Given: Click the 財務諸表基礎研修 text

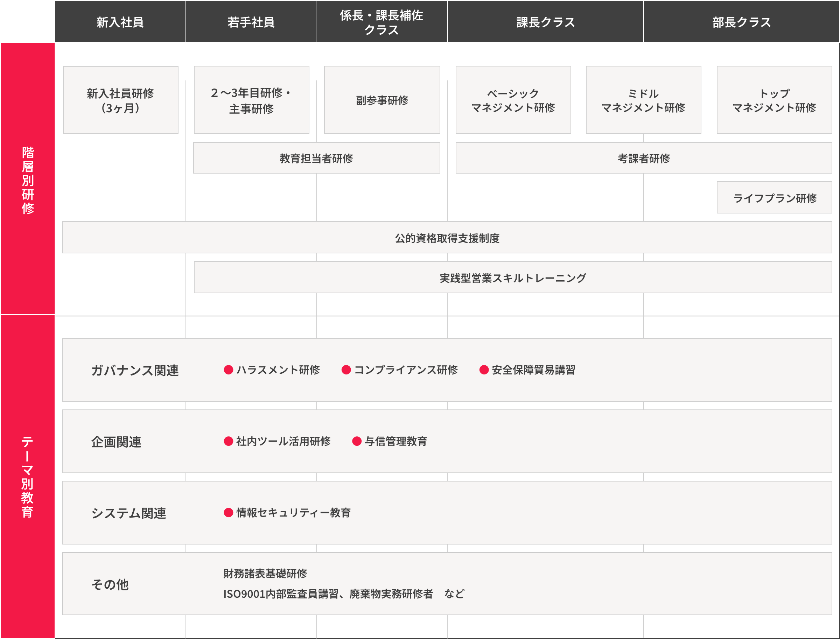Looking at the screenshot, I should click(265, 573).
